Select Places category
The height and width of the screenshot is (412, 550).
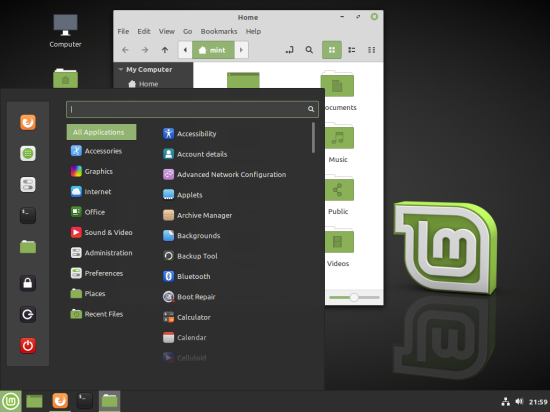88,293
